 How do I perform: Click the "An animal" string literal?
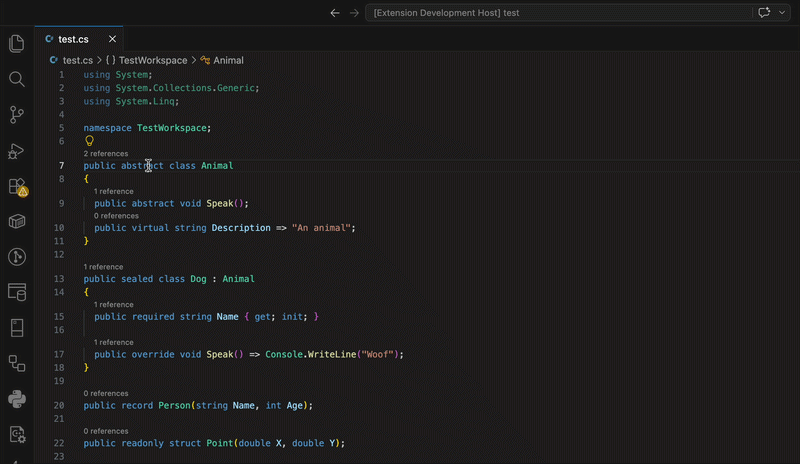[321, 228]
